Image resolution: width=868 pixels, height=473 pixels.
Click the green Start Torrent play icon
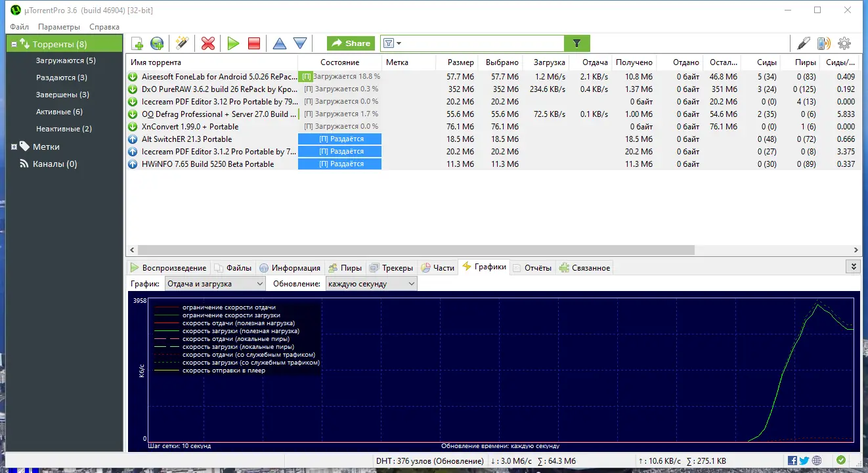pyautogui.click(x=233, y=43)
